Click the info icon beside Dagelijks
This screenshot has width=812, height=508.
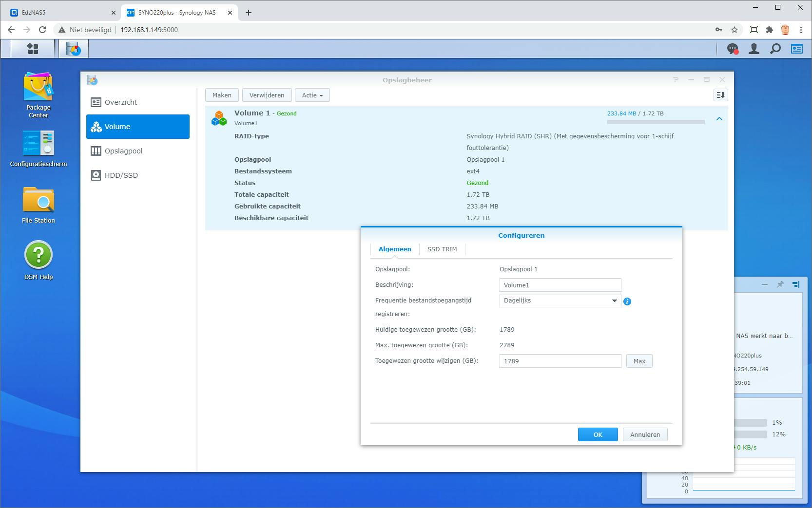(x=627, y=301)
